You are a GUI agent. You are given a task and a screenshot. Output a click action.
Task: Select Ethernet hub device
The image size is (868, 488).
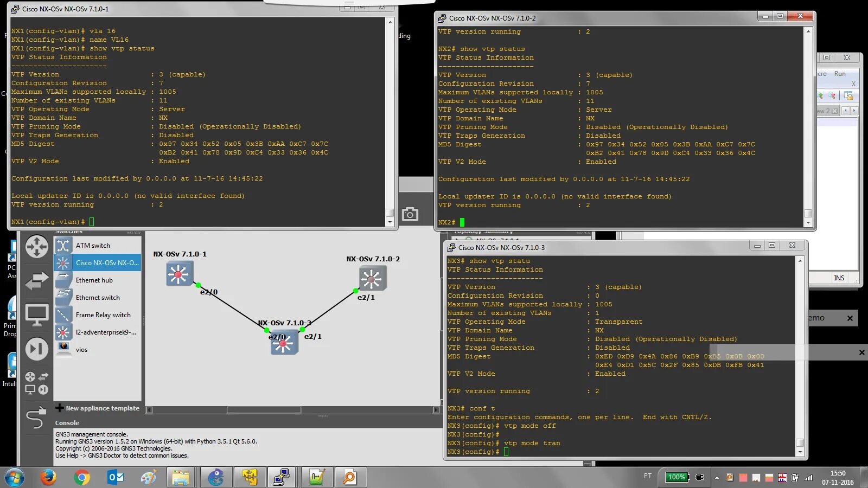98,280
